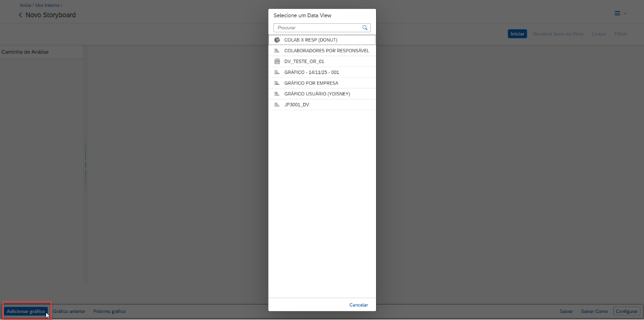Click the search magnifier icon in dialog

point(365,28)
